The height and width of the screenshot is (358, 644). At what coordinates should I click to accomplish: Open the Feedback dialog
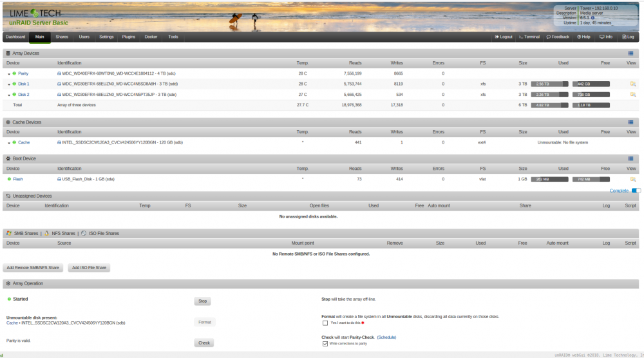tap(558, 37)
